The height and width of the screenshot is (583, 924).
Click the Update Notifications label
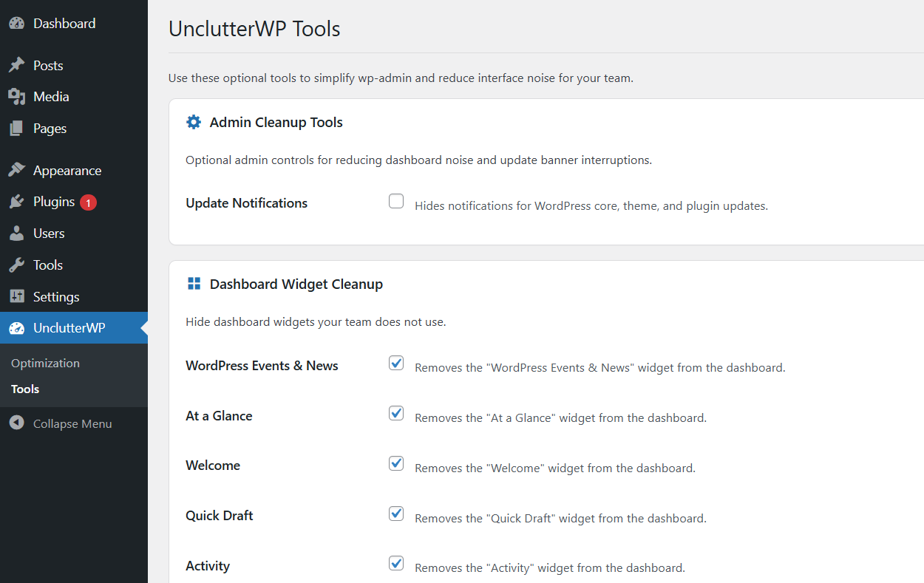click(x=246, y=203)
